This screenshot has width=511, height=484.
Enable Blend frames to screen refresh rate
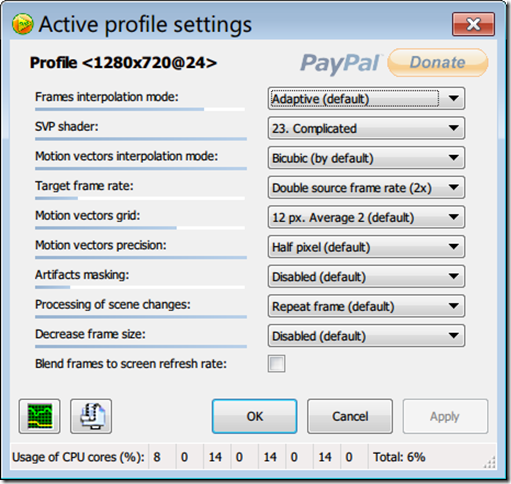pyautogui.click(x=276, y=363)
